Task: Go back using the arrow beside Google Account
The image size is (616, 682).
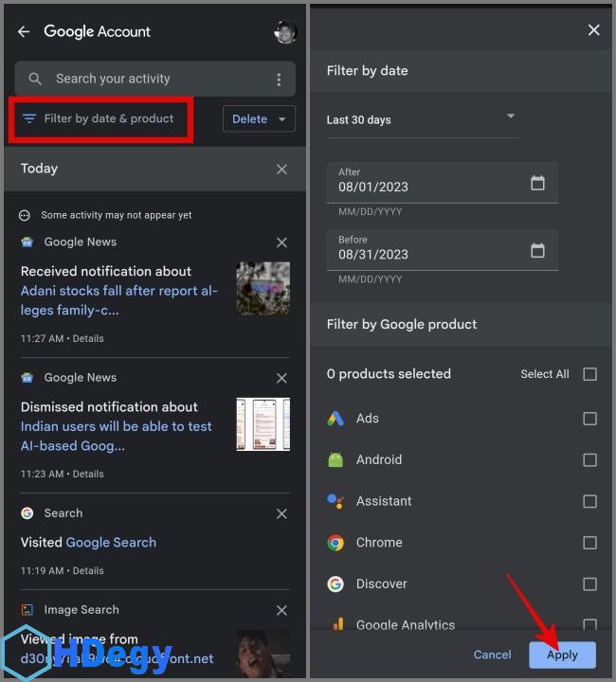Action: [24, 31]
